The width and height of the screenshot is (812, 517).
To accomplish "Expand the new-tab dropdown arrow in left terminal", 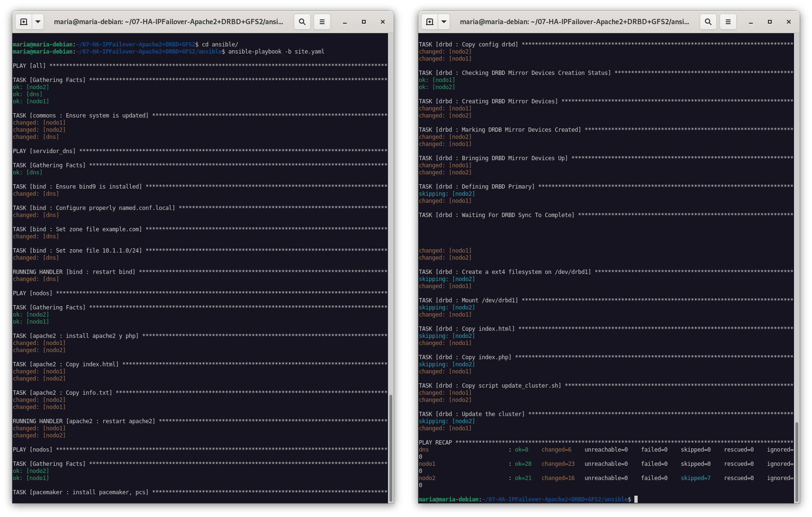I will (x=38, y=22).
